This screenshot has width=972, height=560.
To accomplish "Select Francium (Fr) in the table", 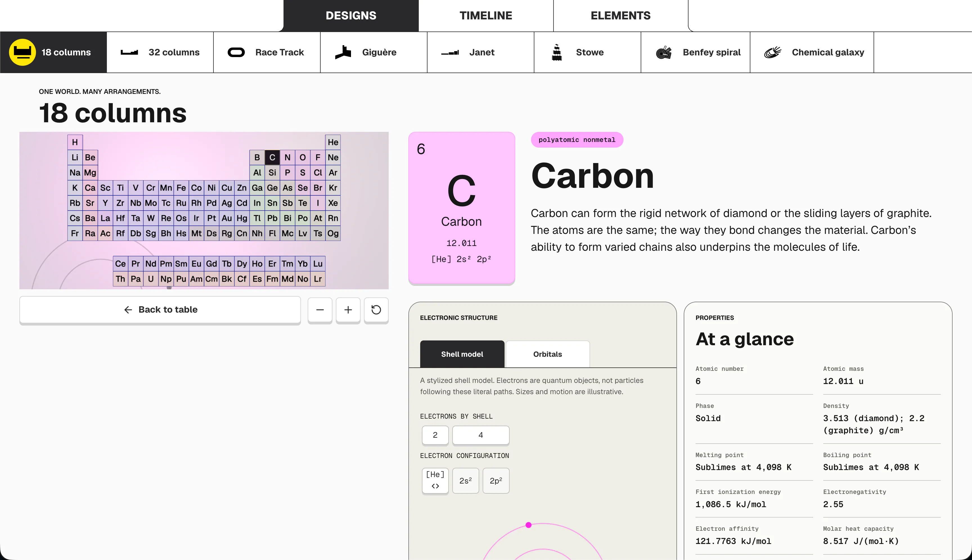I will [x=75, y=233].
